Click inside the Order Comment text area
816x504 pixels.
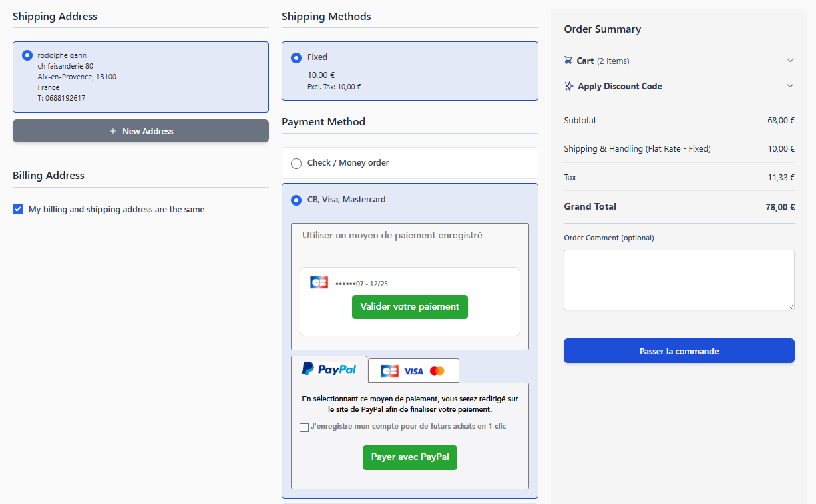click(678, 280)
